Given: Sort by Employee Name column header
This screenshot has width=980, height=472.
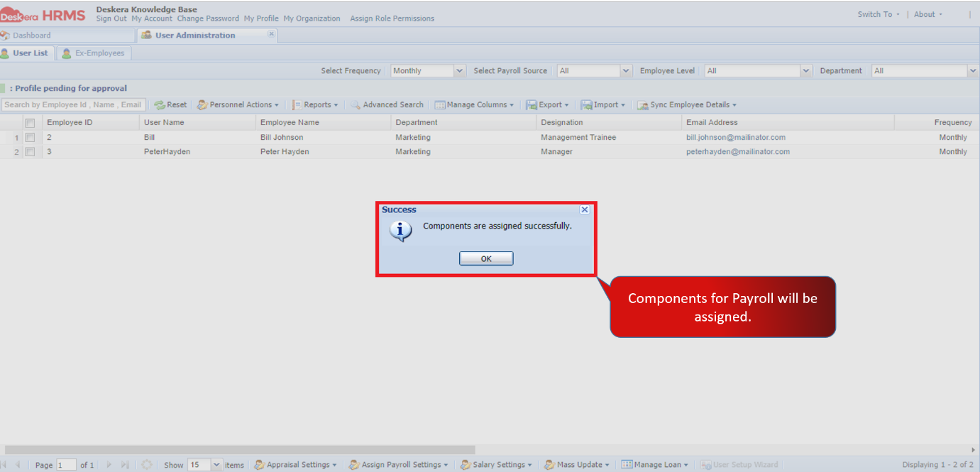Looking at the screenshot, I should [323, 123].
